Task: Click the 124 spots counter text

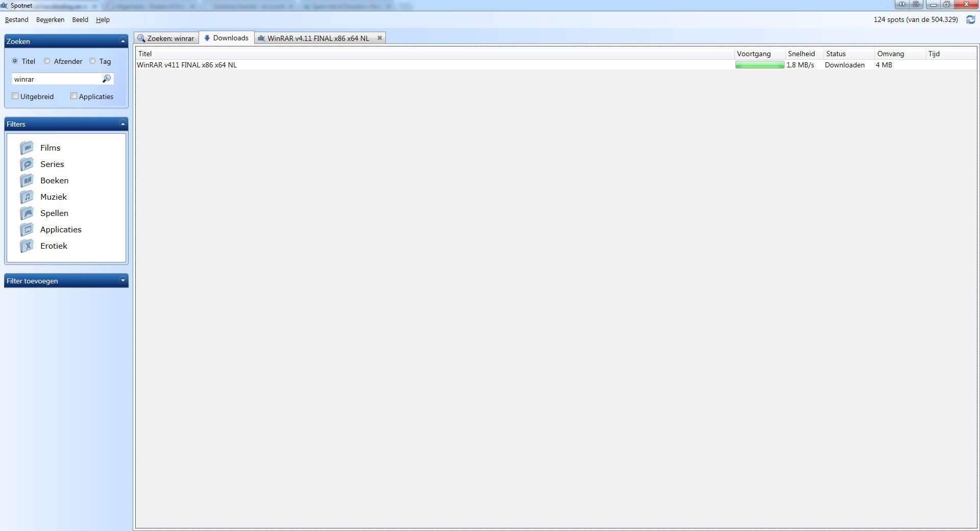Action: tap(916, 19)
